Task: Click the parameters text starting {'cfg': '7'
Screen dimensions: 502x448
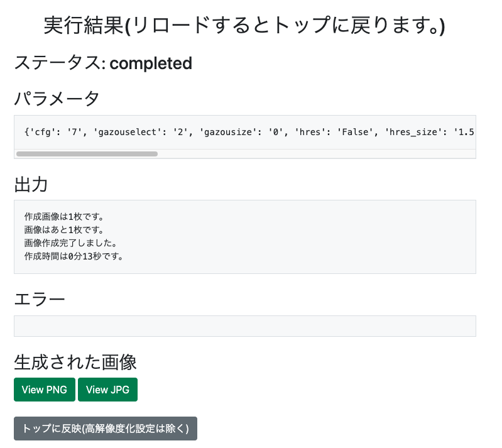Action: pyautogui.click(x=249, y=132)
